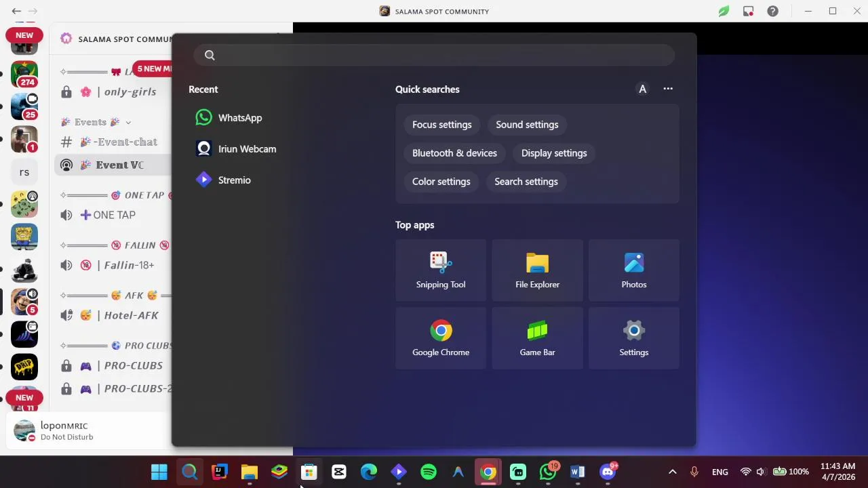Show hidden system tray icons chevron
The width and height of the screenshot is (868, 488).
[673, 472]
